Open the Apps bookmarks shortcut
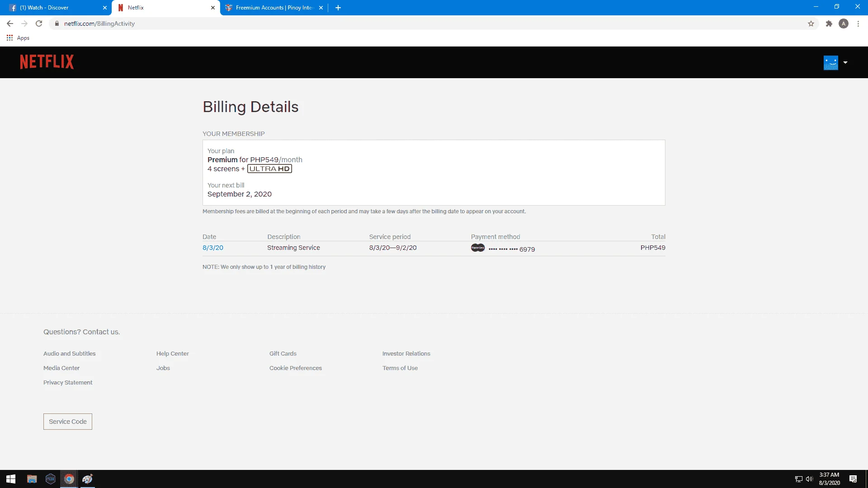Image resolution: width=868 pixels, height=488 pixels. pyautogui.click(x=18, y=38)
